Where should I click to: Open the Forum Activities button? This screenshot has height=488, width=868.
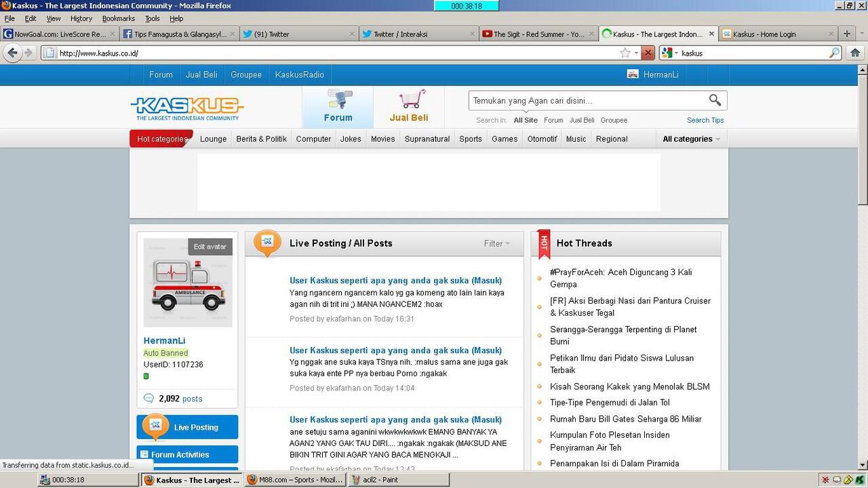point(187,455)
